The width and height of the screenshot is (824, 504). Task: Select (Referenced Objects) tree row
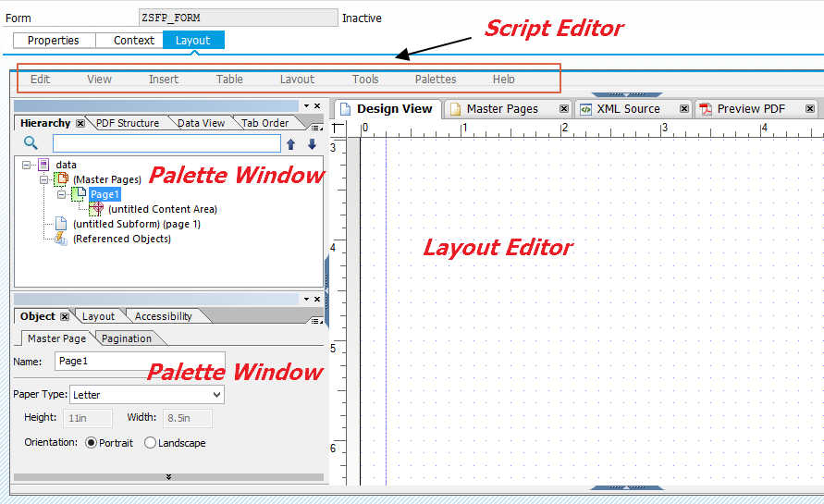pos(122,239)
